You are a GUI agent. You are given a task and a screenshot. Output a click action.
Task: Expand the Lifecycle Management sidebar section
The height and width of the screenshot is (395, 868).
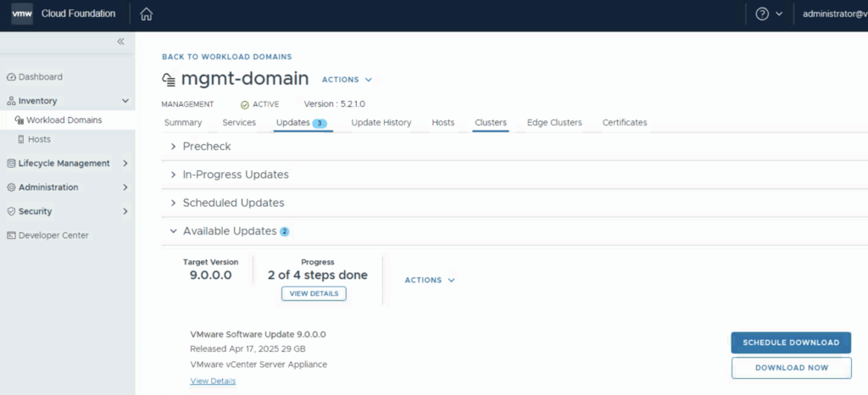pos(125,164)
